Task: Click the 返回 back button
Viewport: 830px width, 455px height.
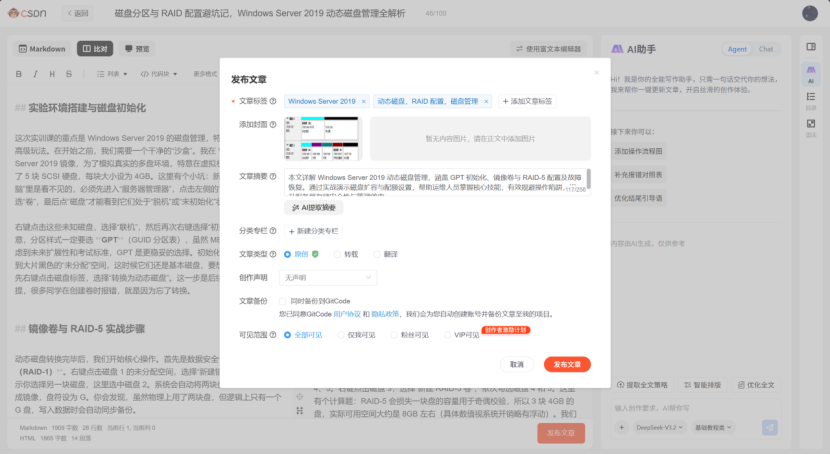Action: click(78, 13)
